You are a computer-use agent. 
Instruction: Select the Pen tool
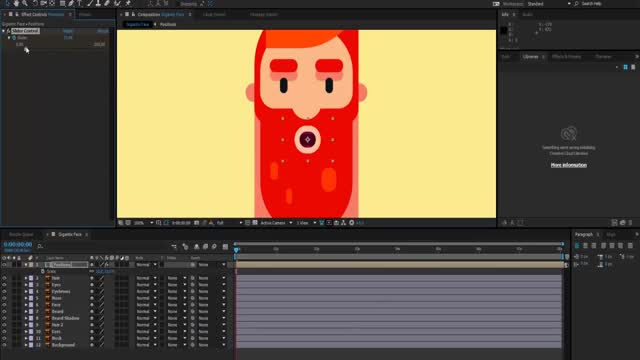coord(71,3)
